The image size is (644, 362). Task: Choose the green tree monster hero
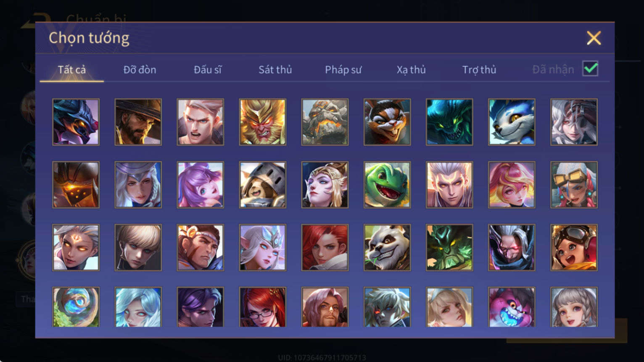point(449,247)
